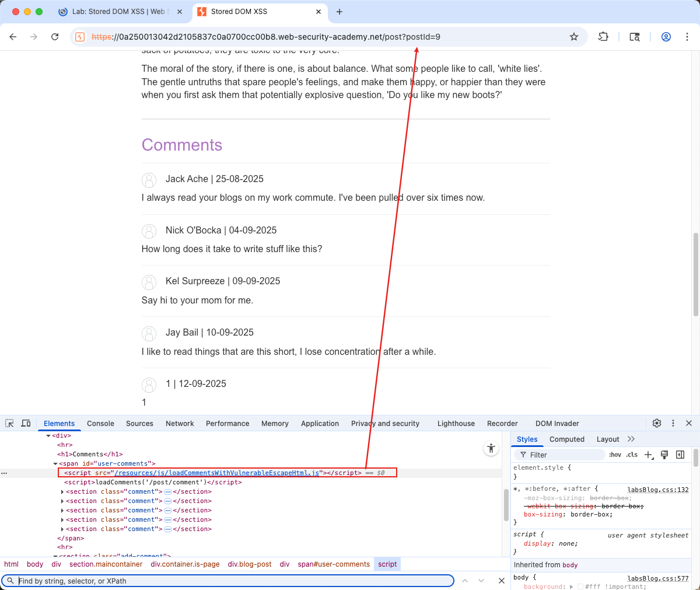Switch to Lab: Stored DOM XSS tab
The image size is (700, 590).
coord(120,12)
